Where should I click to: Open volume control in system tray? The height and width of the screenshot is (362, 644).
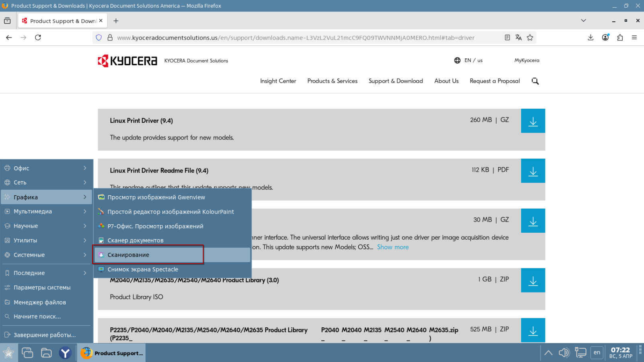point(563,352)
